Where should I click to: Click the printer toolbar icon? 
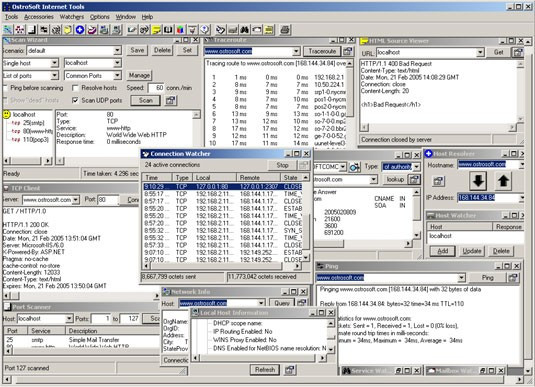click(285, 30)
